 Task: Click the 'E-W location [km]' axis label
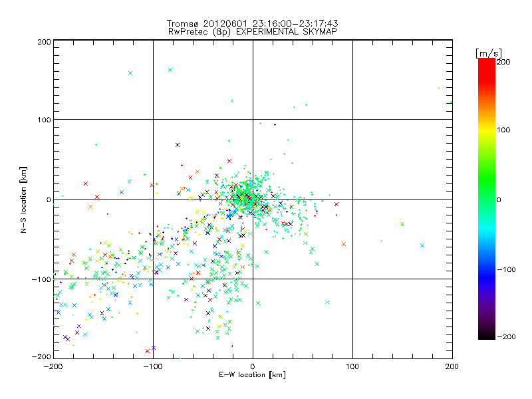[x=252, y=374]
